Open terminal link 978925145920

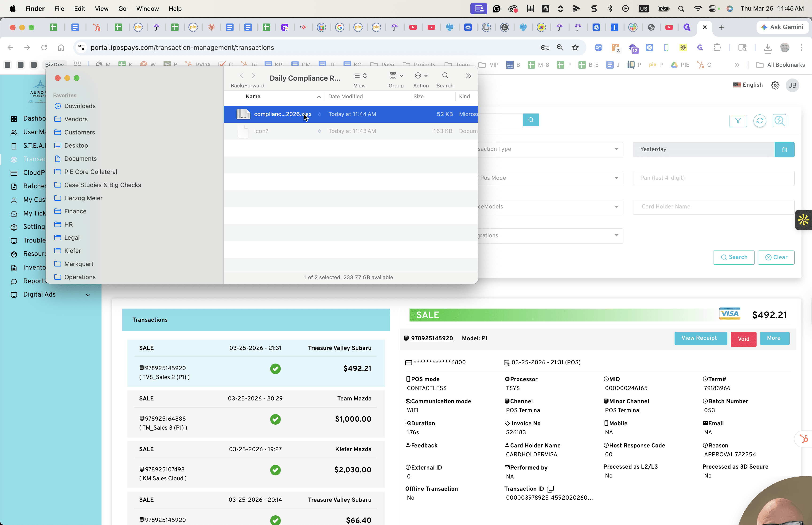pyautogui.click(x=432, y=338)
